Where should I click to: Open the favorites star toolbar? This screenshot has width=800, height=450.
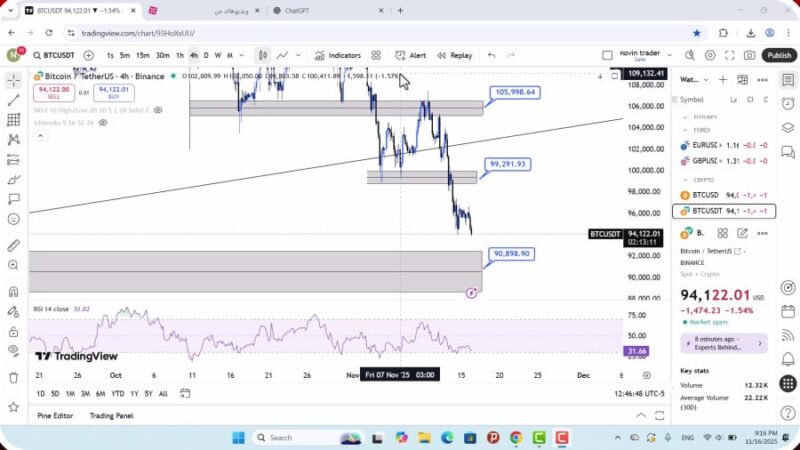coord(14,407)
